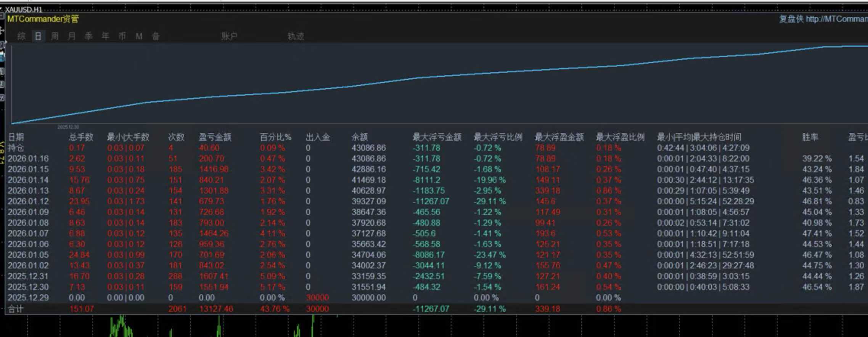Screen dimensions: 868x337
Task: Click the balance value 30000.00
Action: click(369, 297)
